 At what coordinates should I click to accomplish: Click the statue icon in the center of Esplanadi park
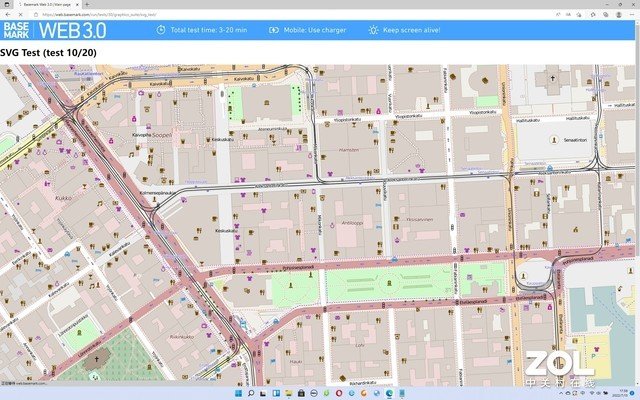tap(389, 283)
